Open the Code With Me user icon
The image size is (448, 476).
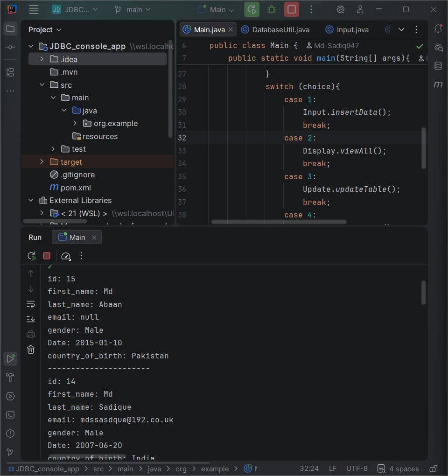(360, 9)
